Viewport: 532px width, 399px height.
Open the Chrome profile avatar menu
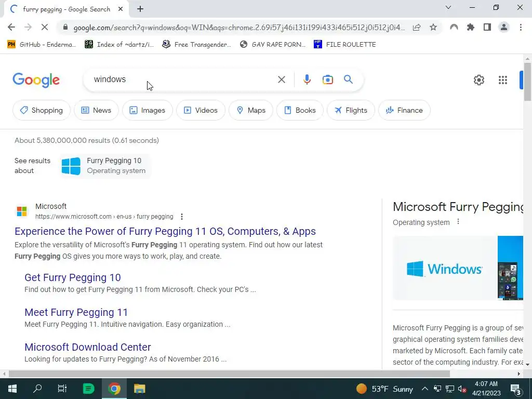[x=504, y=27]
